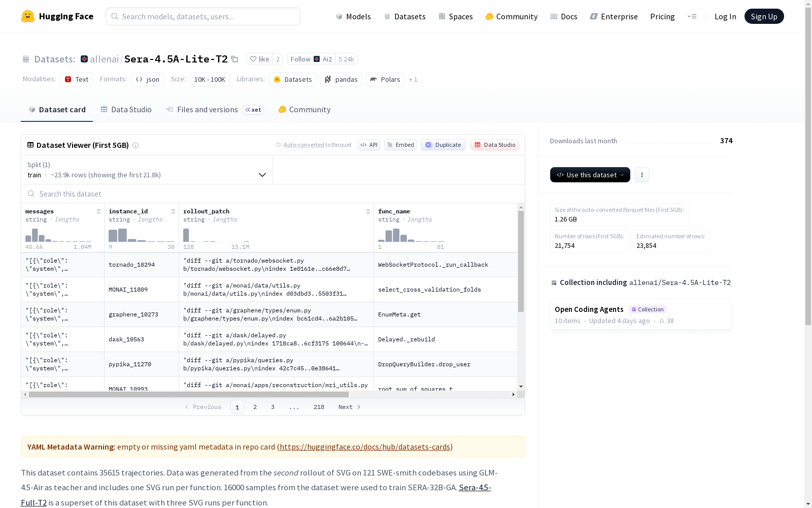The width and height of the screenshot is (812, 508).
Task: Sort the instance_id column
Action: (173, 211)
